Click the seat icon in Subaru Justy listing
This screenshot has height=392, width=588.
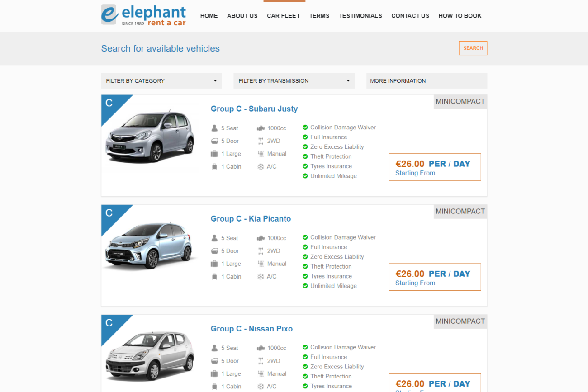click(214, 128)
